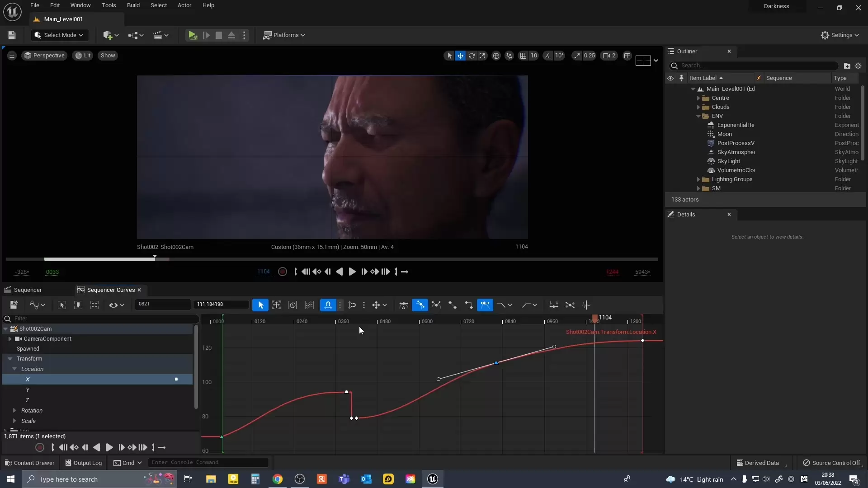
Task: Toggle rotation angle snapping in the viewport
Action: (548, 56)
